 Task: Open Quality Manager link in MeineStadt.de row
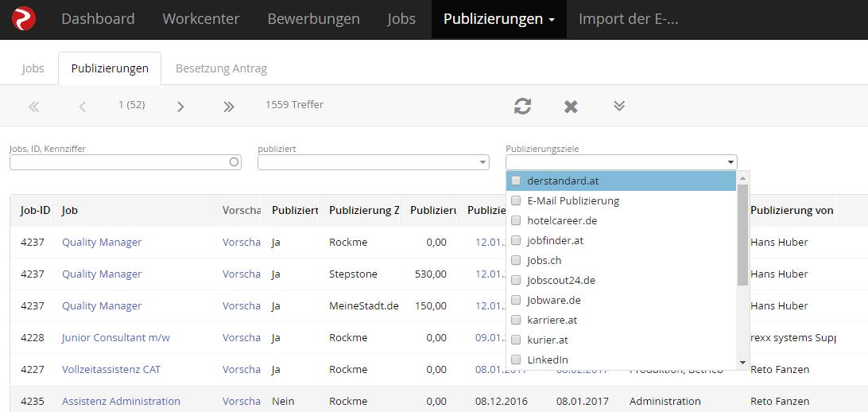(102, 305)
